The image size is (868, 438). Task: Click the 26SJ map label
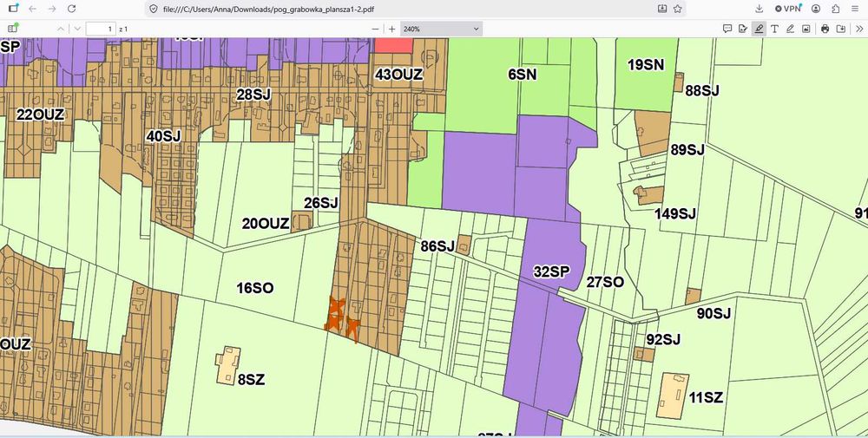321,203
